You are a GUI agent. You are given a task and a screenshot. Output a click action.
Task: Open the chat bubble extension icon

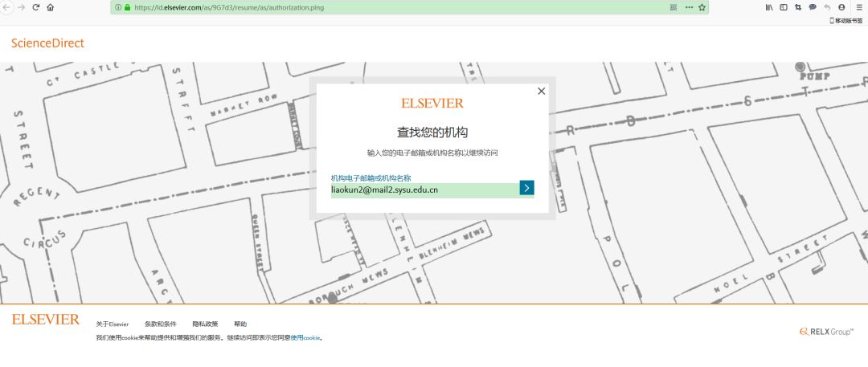click(813, 7)
